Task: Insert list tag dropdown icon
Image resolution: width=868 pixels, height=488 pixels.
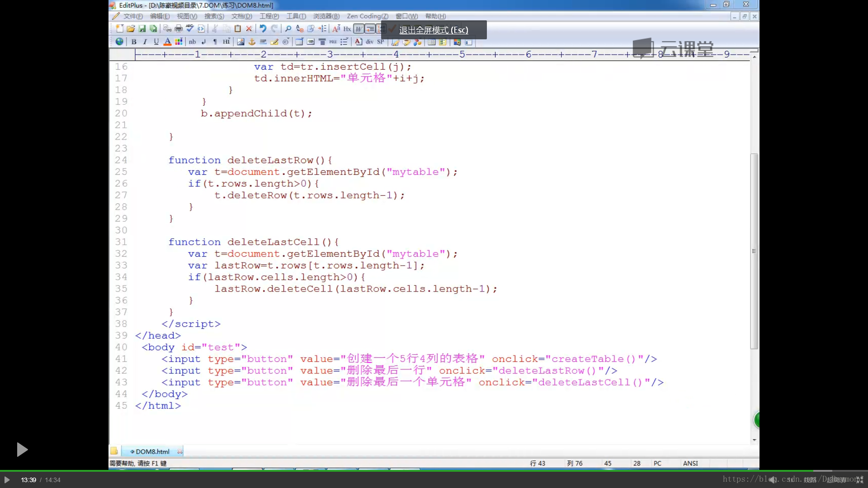Action: (344, 42)
